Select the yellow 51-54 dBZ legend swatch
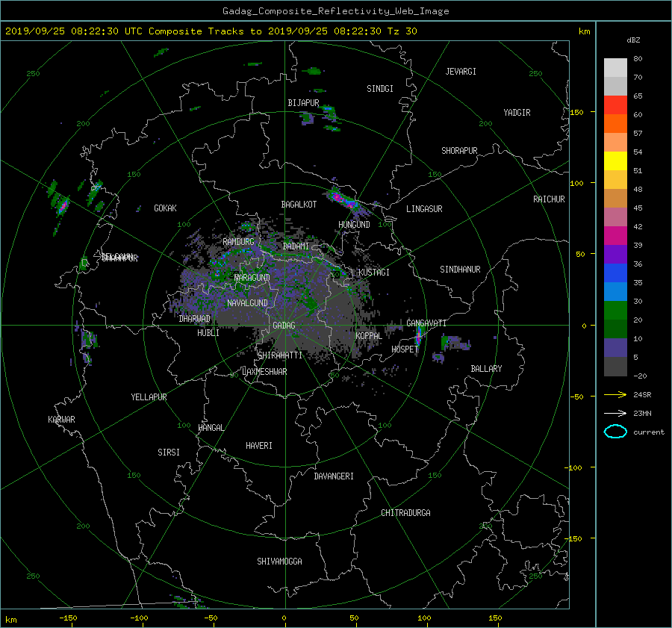This screenshot has height=628, width=672. pyautogui.click(x=615, y=161)
